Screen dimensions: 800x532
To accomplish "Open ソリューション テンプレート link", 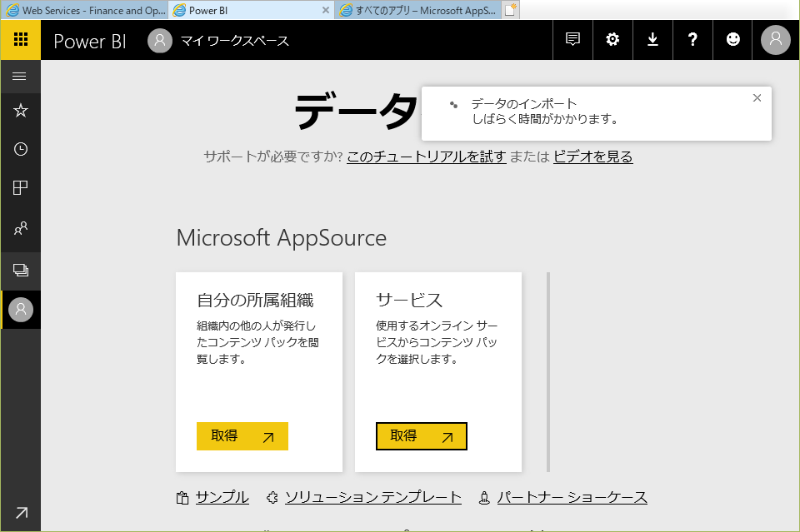I will [x=373, y=497].
